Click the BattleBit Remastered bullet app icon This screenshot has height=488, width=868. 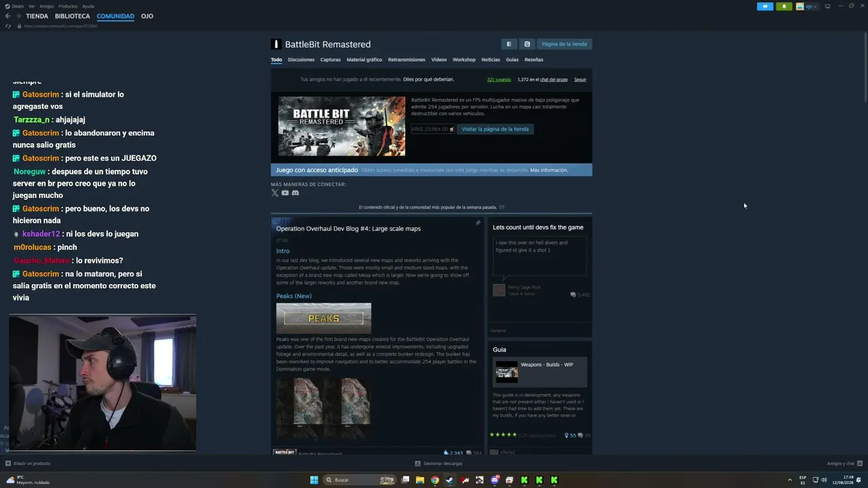point(276,44)
